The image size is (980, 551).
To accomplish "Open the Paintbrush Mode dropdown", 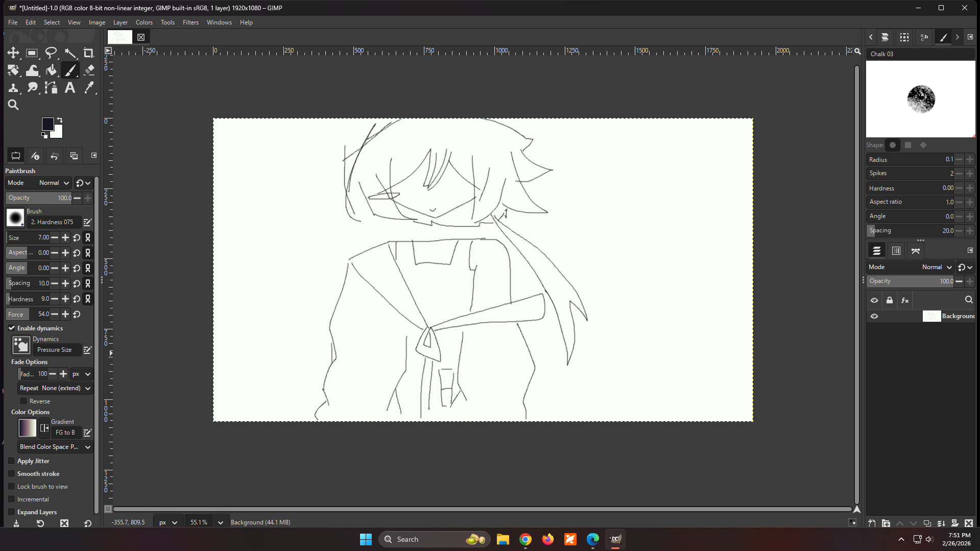I will pos(54,183).
